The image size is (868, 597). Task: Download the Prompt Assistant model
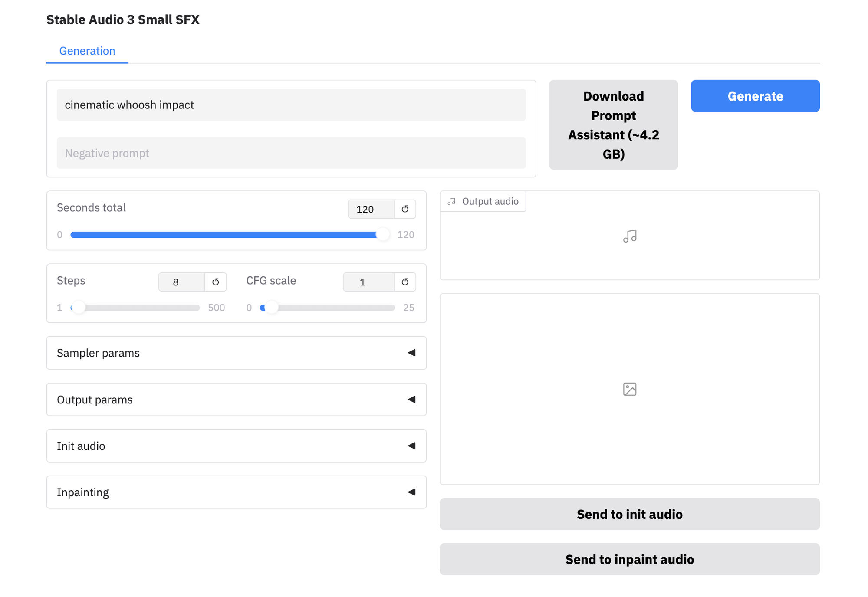(x=613, y=125)
